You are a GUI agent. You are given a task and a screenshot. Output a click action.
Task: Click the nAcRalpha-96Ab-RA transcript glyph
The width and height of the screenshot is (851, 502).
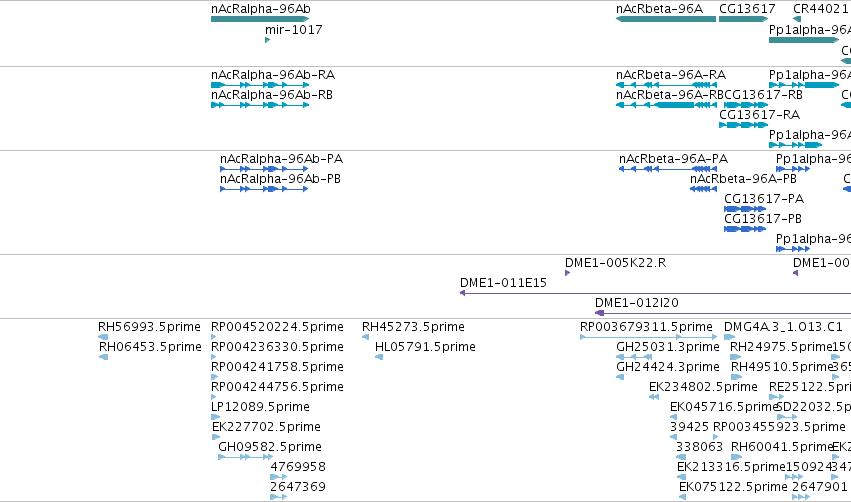click(x=260, y=85)
